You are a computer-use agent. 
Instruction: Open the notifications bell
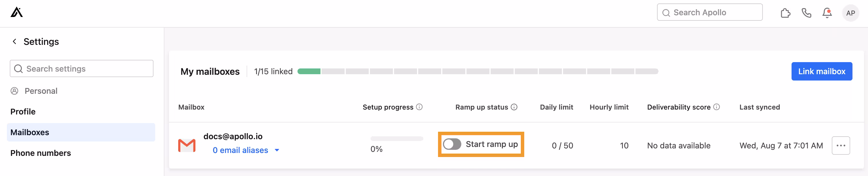tap(827, 13)
